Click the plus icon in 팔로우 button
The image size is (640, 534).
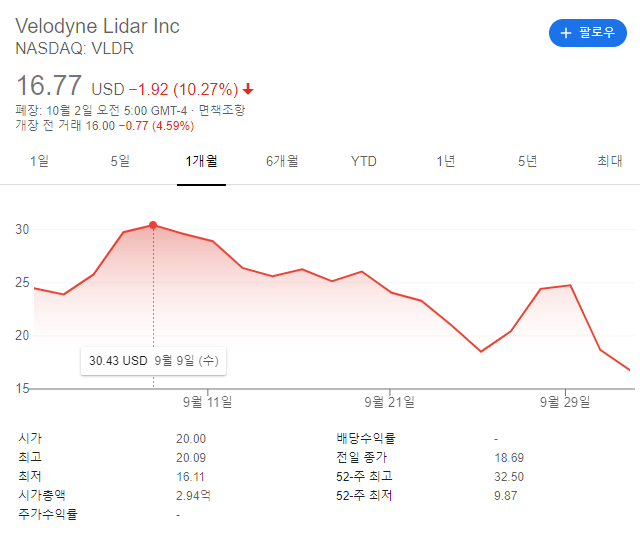566,33
